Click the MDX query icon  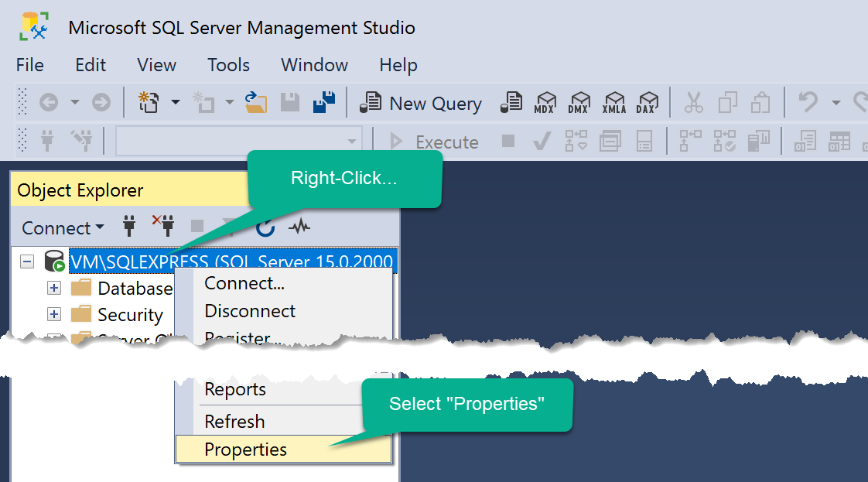click(x=545, y=102)
